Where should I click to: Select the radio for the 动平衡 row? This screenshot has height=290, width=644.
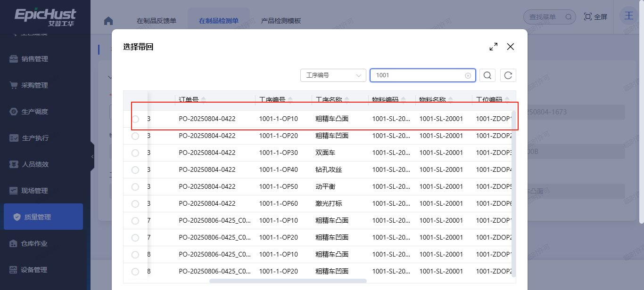pyautogui.click(x=136, y=186)
